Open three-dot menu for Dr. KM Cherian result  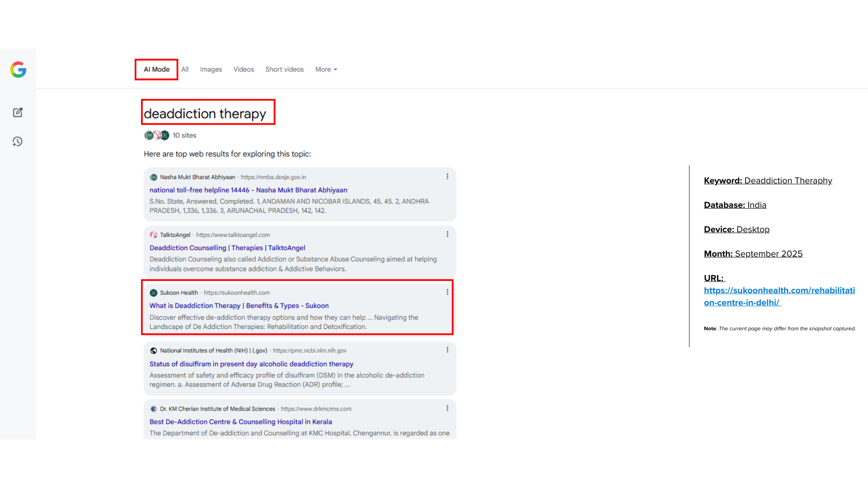point(447,408)
